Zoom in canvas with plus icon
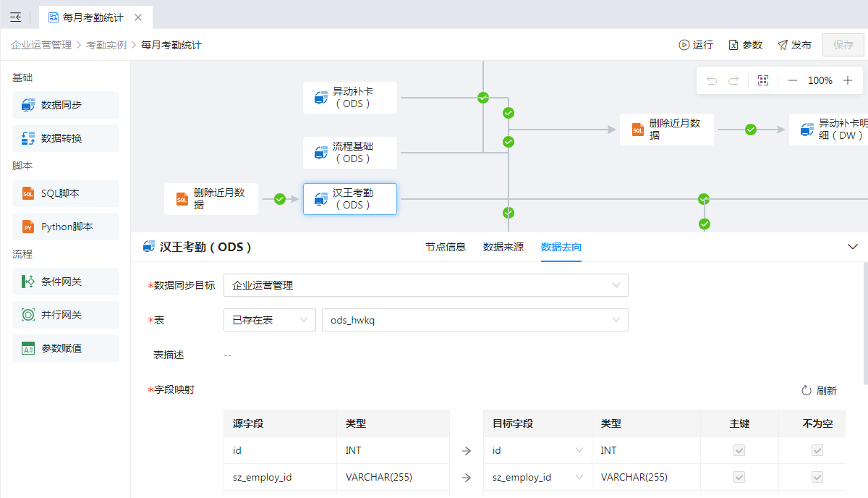Image resolution: width=868 pixels, height=498 pixels. tap(848, 80)
